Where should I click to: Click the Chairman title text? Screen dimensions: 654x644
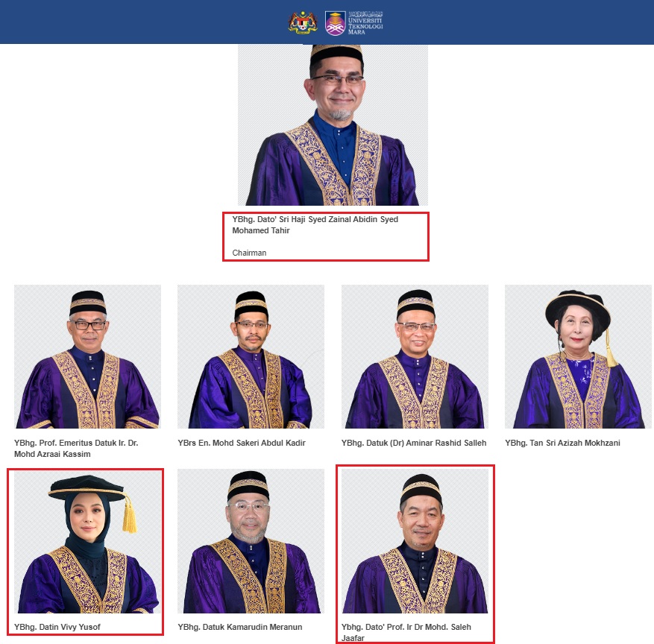pyautogui.click(x=249, y=253)
